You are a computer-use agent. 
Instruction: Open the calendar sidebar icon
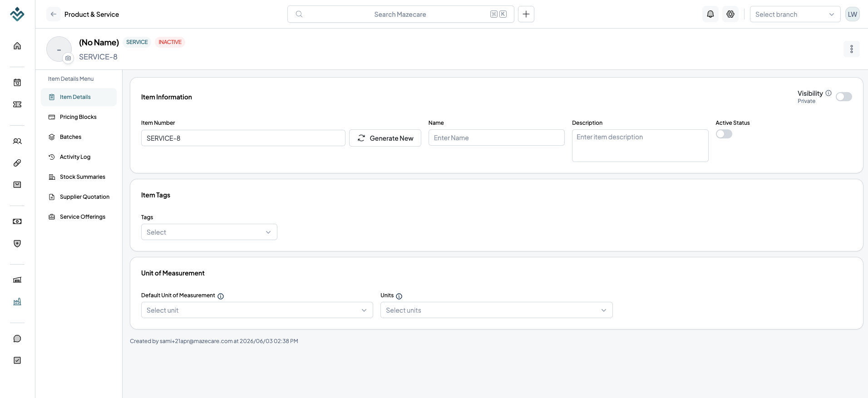[17, 82]
